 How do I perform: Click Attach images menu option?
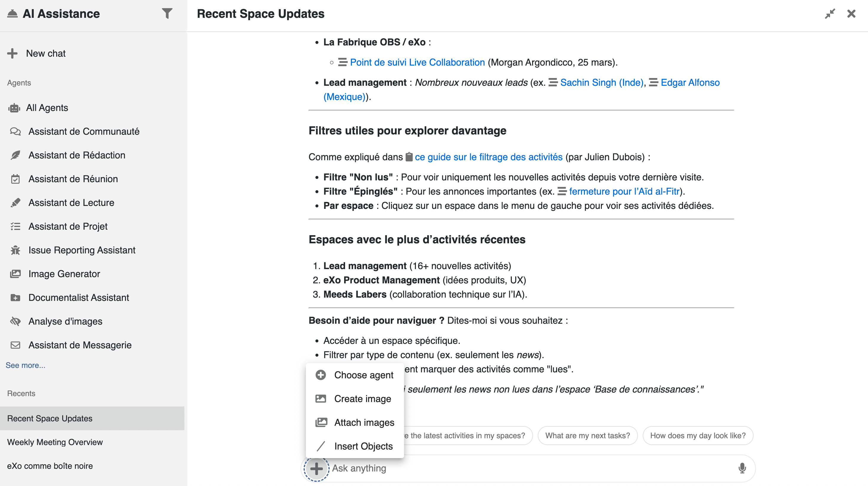[x=364, y=423]
